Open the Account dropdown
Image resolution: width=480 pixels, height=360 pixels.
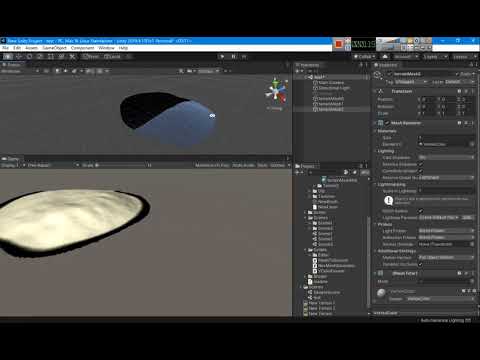coord(406,57)
